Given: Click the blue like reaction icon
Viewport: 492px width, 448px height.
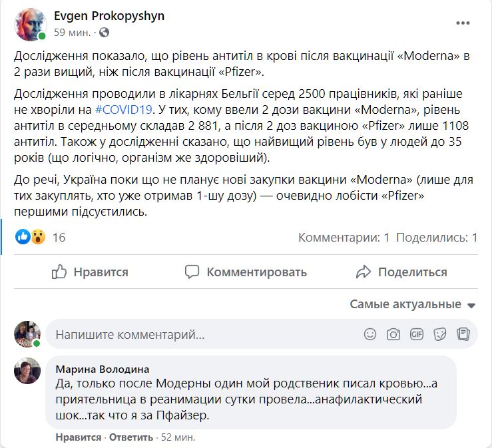Looking at the screenshot, I should tap(23, 236).
